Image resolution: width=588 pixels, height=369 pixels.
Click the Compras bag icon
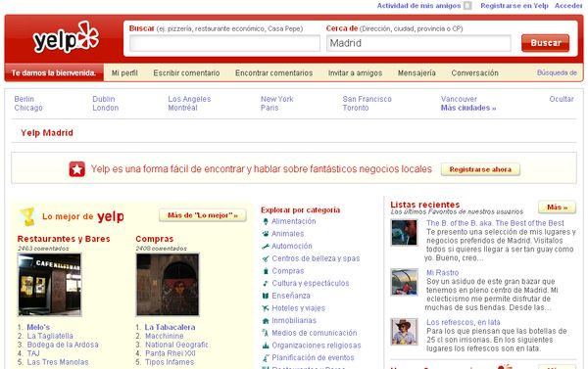(x=266, y=271)
